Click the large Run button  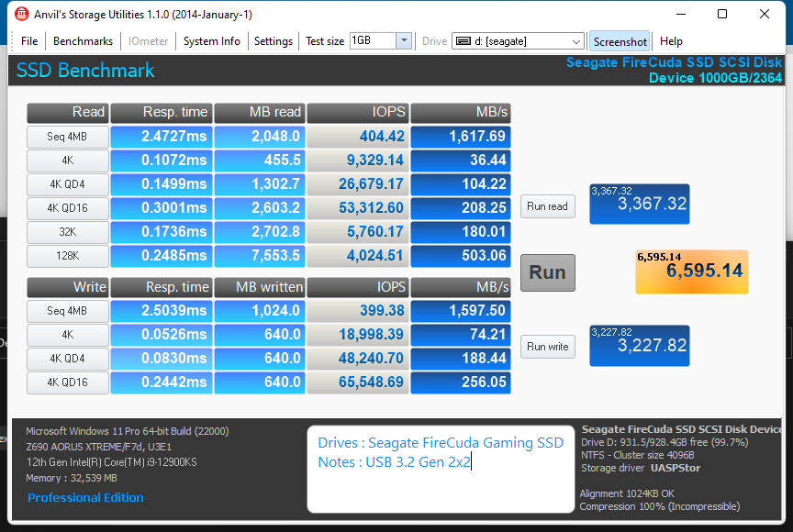tap(547, 272)
